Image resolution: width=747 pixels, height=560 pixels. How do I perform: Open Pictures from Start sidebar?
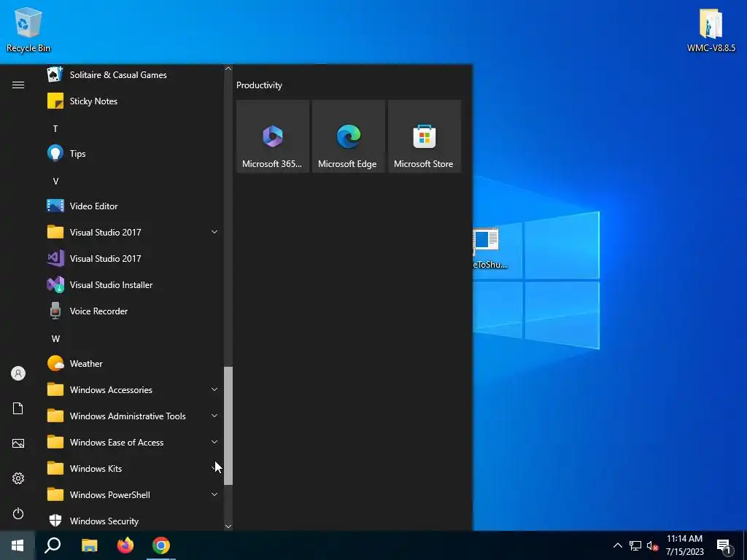coord(18,443)
